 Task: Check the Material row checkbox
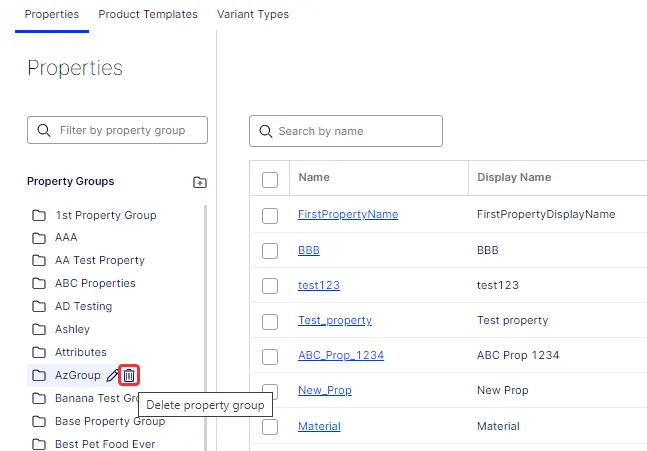click(270, 427)
